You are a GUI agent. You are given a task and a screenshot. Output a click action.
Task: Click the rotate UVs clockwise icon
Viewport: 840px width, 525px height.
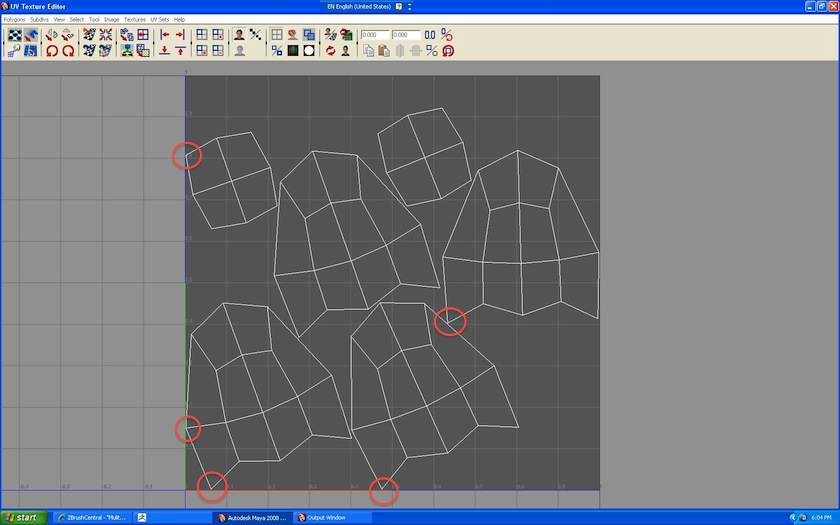67,50
